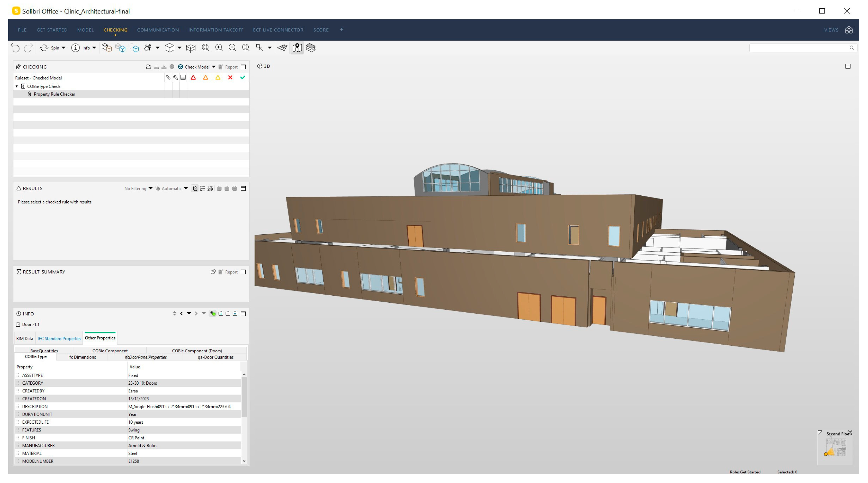The image size is (868, 483).
Task: Toggle the navigation map toolbar button
Action: (x=297, y=48)
